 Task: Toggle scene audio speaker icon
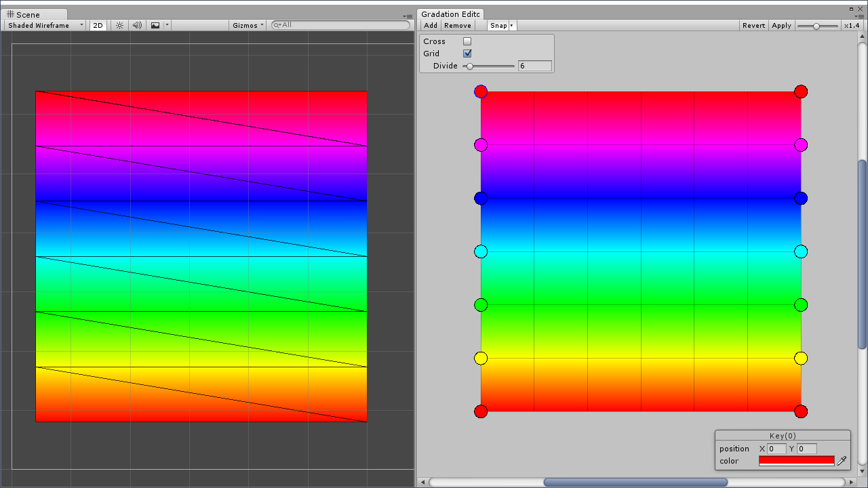pos(137,25)
